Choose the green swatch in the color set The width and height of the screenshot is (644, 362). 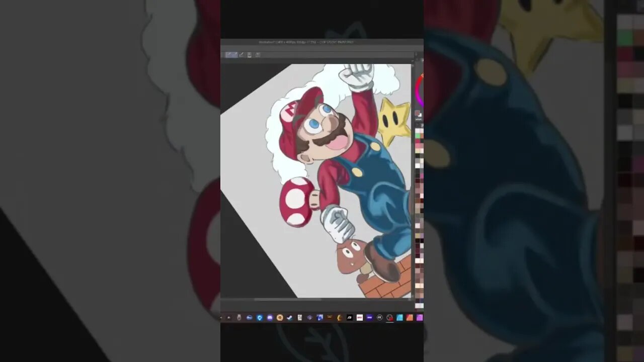pyautogui.click(x=418, y=136)
